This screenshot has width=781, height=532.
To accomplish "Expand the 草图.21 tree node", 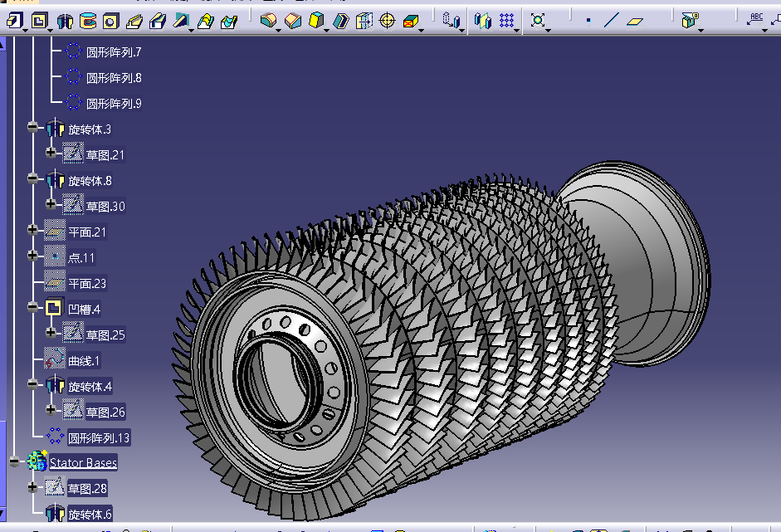I will (51, 153).
